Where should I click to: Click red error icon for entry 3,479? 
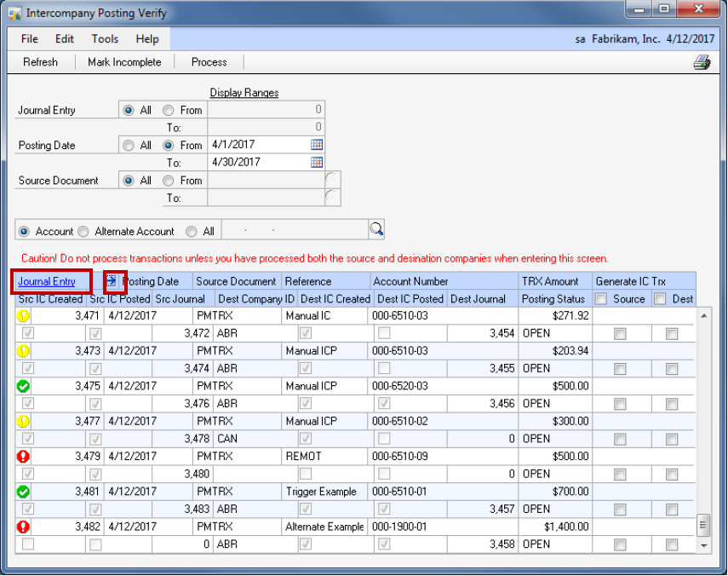pos(24,457)
